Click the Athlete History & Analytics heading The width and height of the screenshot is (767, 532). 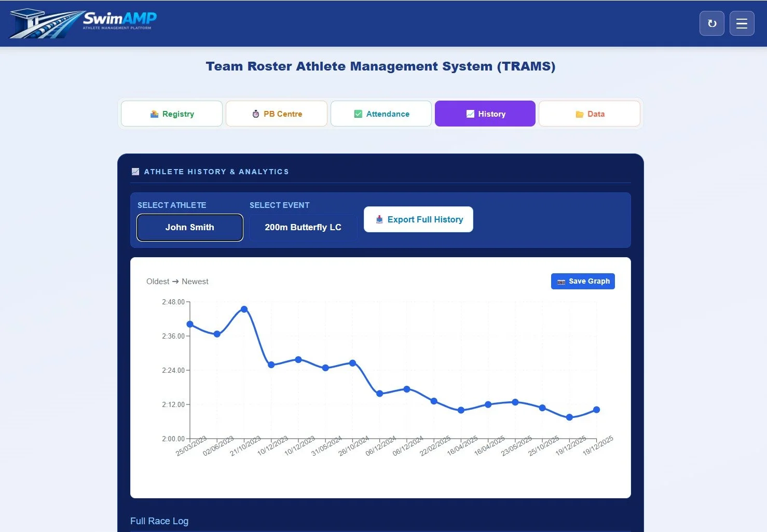(x=216, y=172)
